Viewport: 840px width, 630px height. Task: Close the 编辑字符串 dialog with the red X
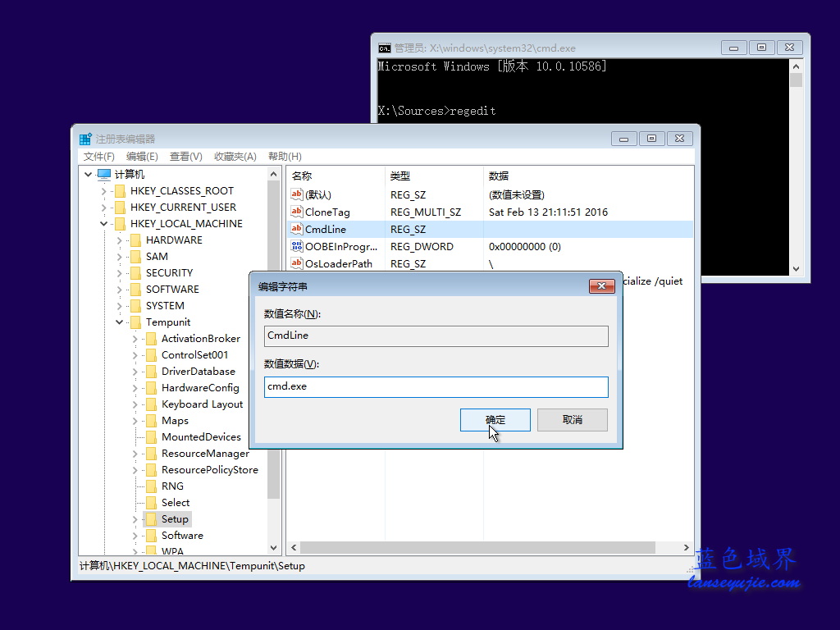(601, 286)
